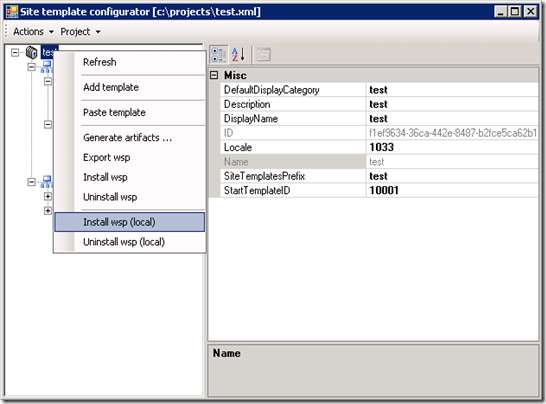Image resolution: width=546 pixels, height=404 pixels.
Task: Expand the last plus node in the tree
Action: click(48, 211)
